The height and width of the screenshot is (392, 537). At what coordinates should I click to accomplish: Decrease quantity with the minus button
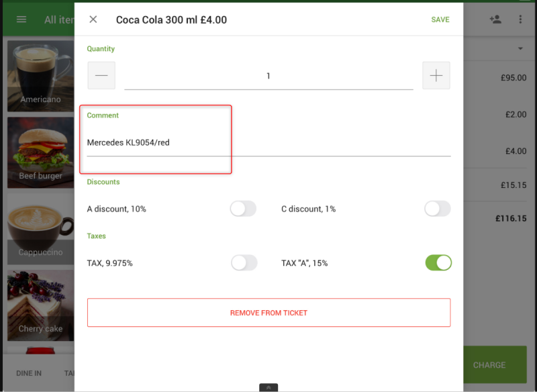tap(101, 76)
